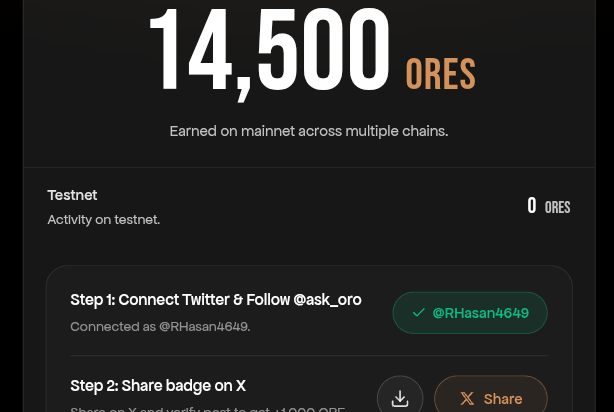Click the testnet 0 value

531,206
